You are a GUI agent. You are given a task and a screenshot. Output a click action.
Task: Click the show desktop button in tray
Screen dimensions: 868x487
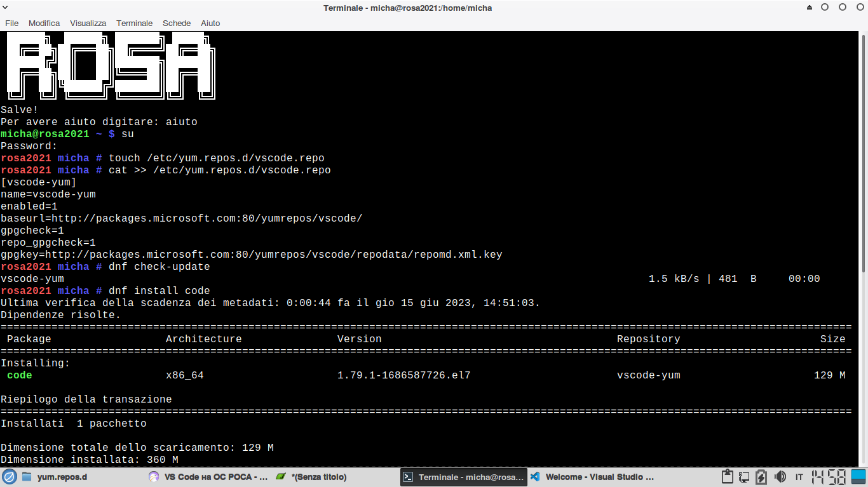pyautogui.click(x=859, y=477)
